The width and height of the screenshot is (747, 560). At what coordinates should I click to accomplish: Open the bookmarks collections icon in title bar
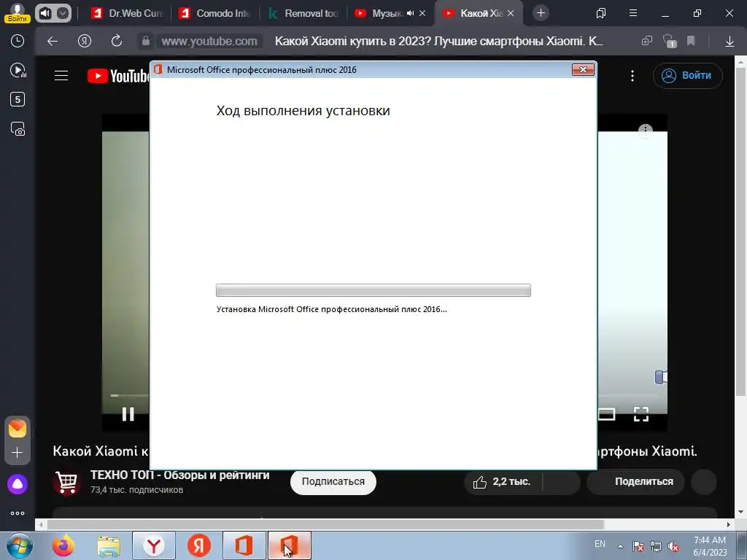click(601, 13)
